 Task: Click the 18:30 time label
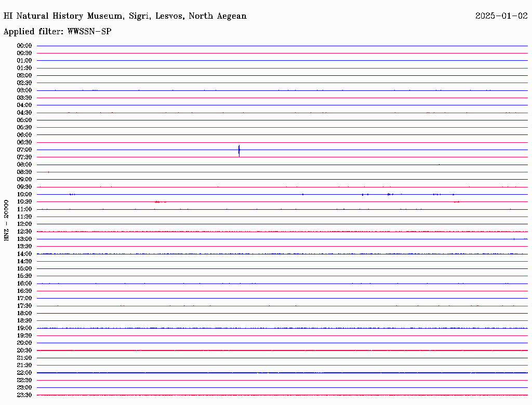(24, 321)
